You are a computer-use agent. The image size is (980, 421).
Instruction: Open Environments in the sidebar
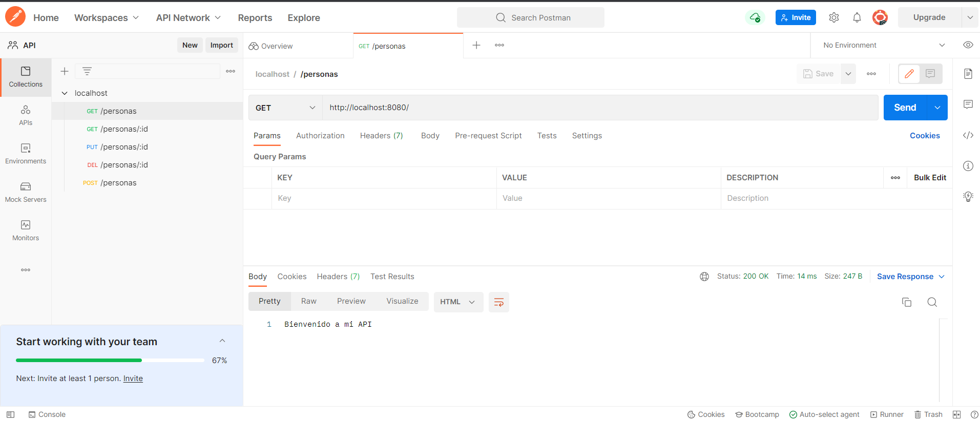point(26,154)
